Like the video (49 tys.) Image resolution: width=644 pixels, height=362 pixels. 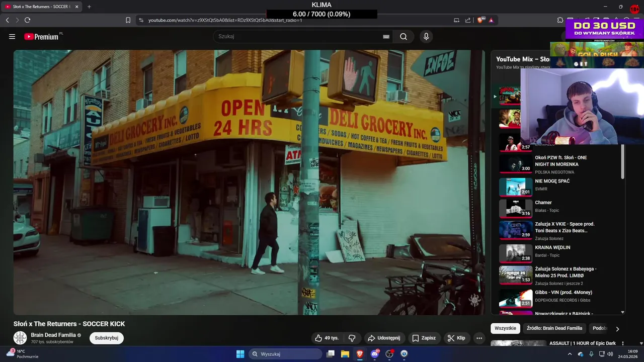pos(327,338)
